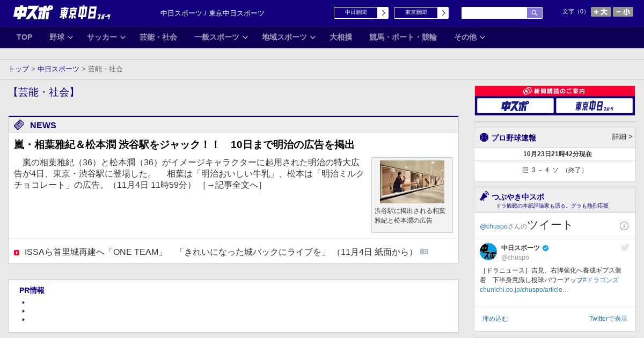Open the @chuspo Twitter handle link

click(x=494, y=226)
